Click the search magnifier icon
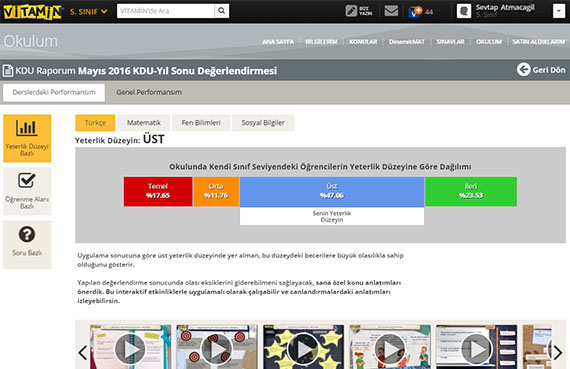The height and width of the screenshot is (369, 570). tap(221, 11)
